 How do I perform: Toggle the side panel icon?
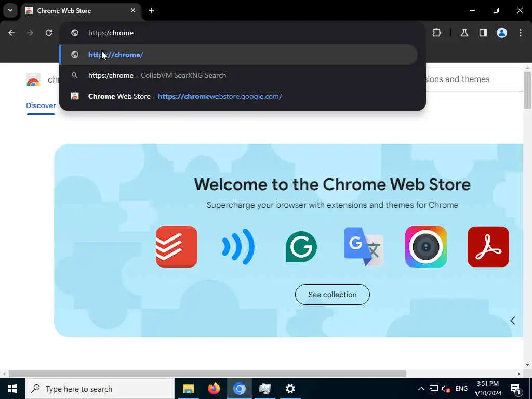[x=483, y=33]
